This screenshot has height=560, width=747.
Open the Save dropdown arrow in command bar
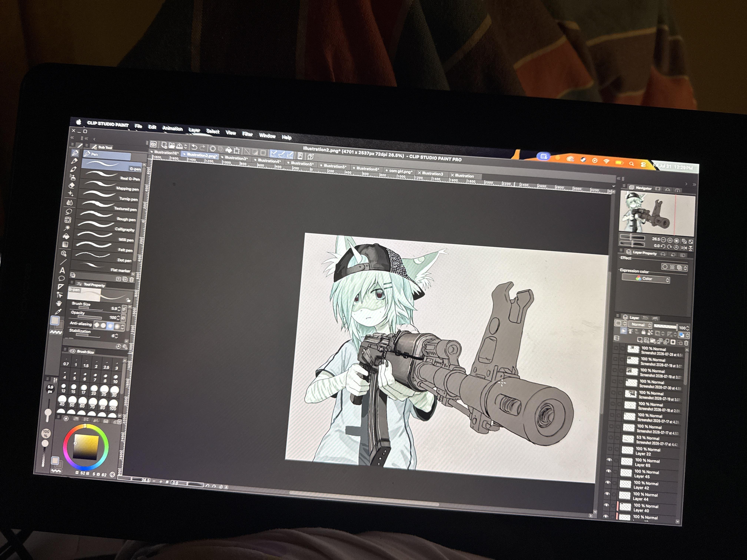click(185, 147)
